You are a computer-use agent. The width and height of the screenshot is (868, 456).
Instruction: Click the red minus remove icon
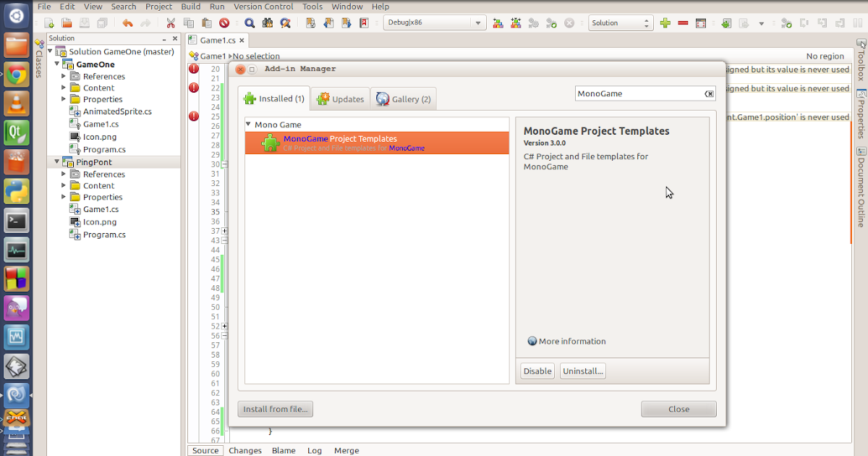683,22
